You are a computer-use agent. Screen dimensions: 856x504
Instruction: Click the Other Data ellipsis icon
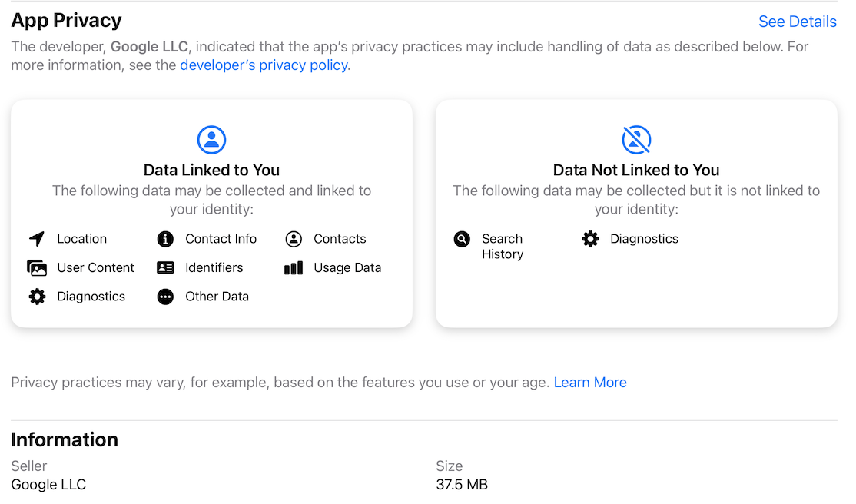coord(165,297)
